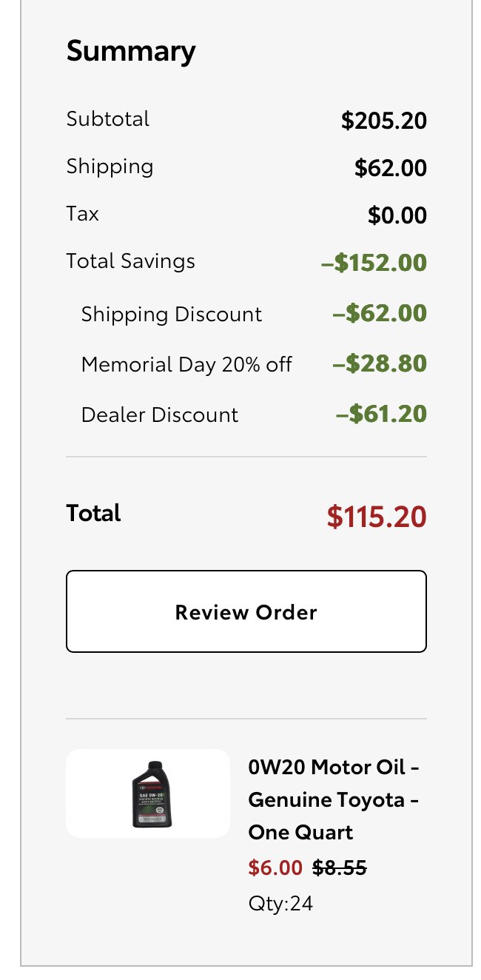Click the Tax amount $0.00

[x=397, y=215]
